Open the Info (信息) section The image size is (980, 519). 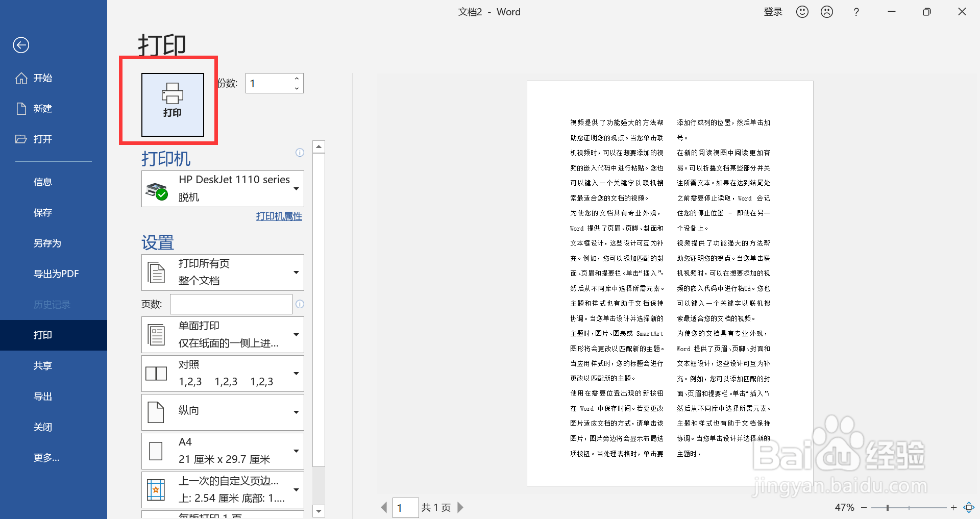point(43,182)
